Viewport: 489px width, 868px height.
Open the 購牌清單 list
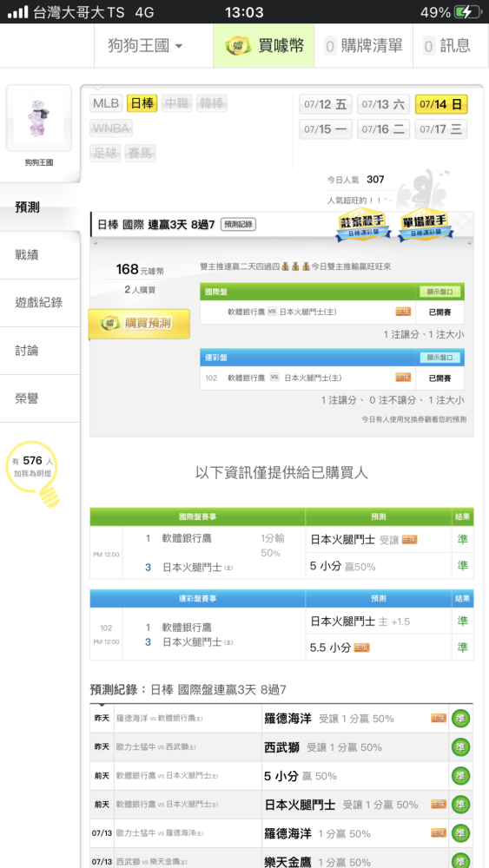363,45
